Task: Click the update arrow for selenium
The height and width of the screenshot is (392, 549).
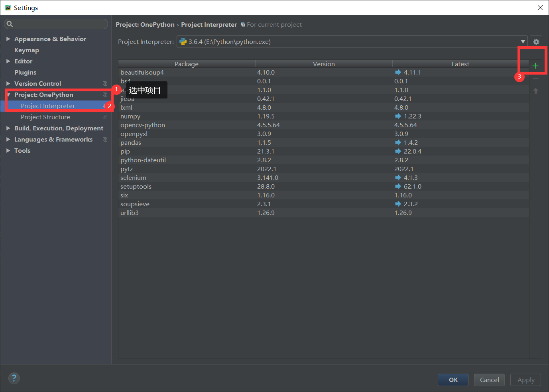Action: click(x=398, y=177)
